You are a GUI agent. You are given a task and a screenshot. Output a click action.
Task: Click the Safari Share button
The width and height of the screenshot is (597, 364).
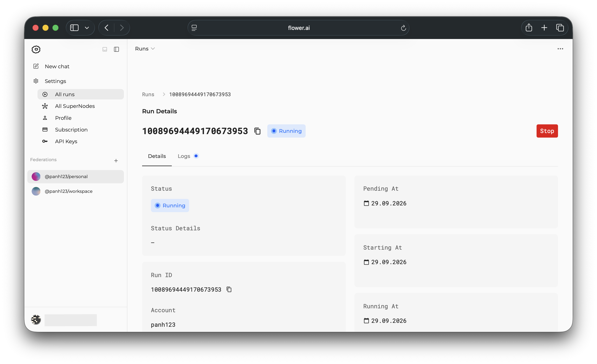coord(529,28)
